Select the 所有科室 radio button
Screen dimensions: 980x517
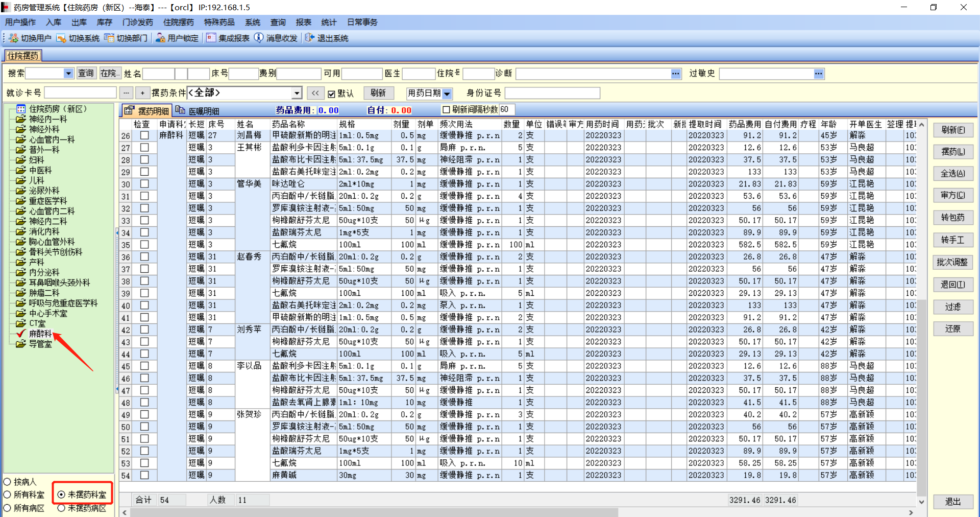click(8, 495)
